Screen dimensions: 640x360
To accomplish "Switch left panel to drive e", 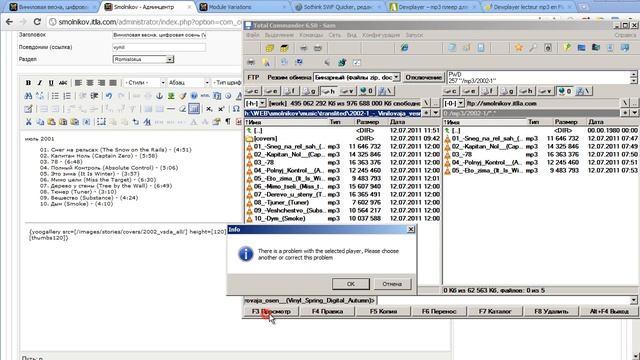I will point(271,91).
